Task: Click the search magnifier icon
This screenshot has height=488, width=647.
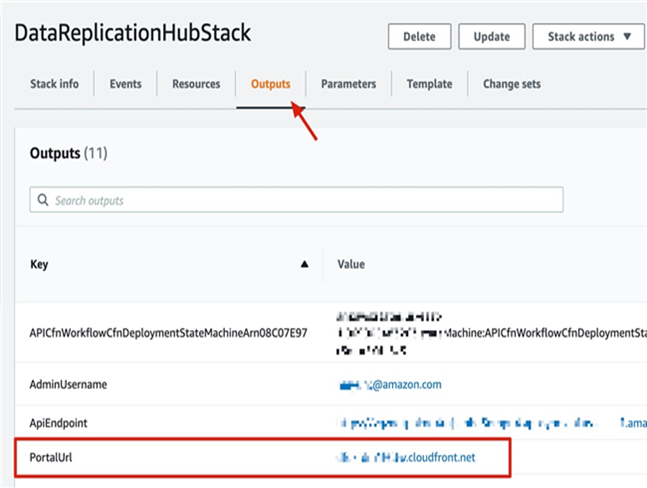Action: [43, 200]
